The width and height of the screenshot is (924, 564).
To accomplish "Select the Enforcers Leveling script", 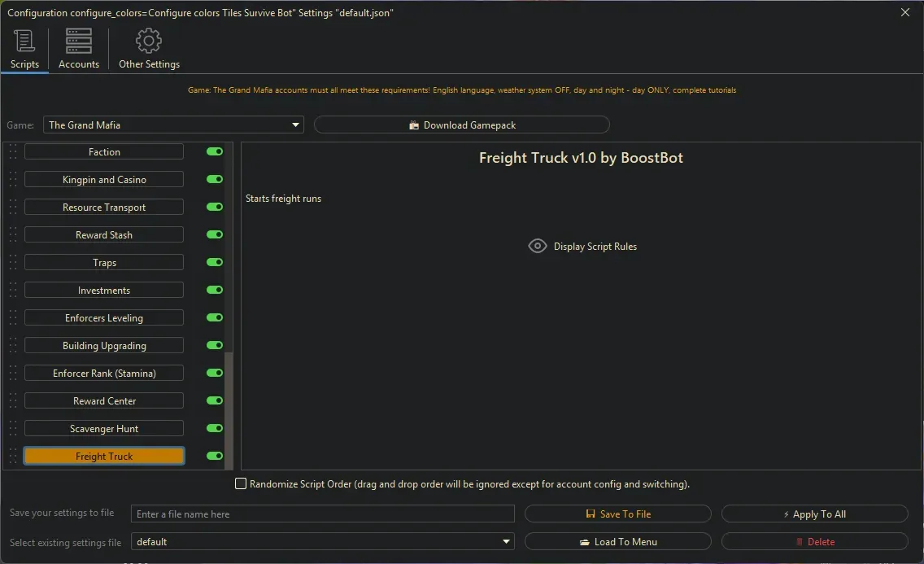I will point(104,318).
